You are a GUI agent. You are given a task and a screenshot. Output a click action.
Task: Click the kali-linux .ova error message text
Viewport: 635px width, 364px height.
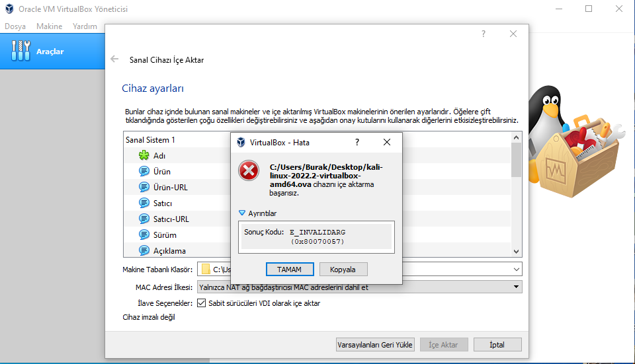click(326, 180)
